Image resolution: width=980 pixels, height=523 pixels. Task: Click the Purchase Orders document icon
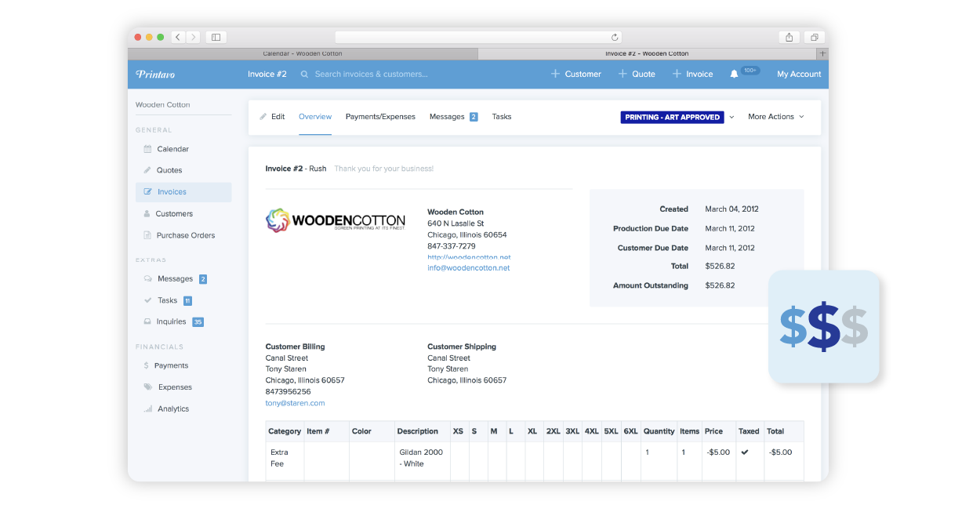pos(147,235)
